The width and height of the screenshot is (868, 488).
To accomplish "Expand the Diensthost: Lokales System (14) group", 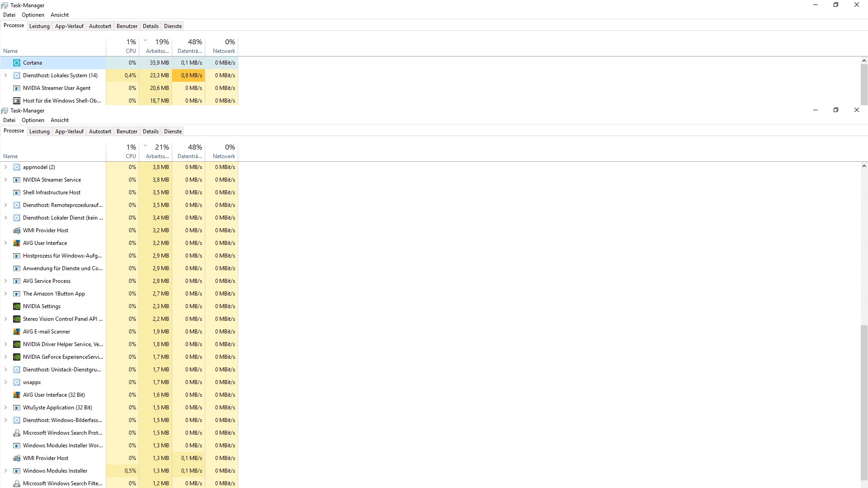I will pyautogui.click(x=6, y=75).
